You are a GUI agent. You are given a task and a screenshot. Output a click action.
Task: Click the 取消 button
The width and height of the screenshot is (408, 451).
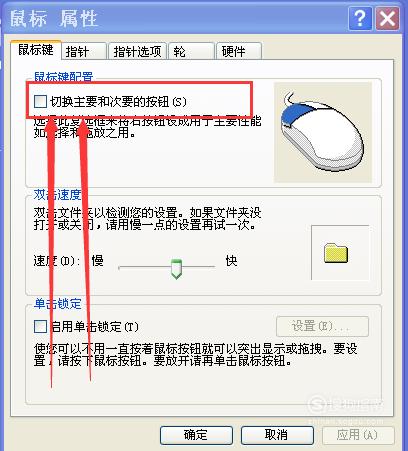coord(277,435)
